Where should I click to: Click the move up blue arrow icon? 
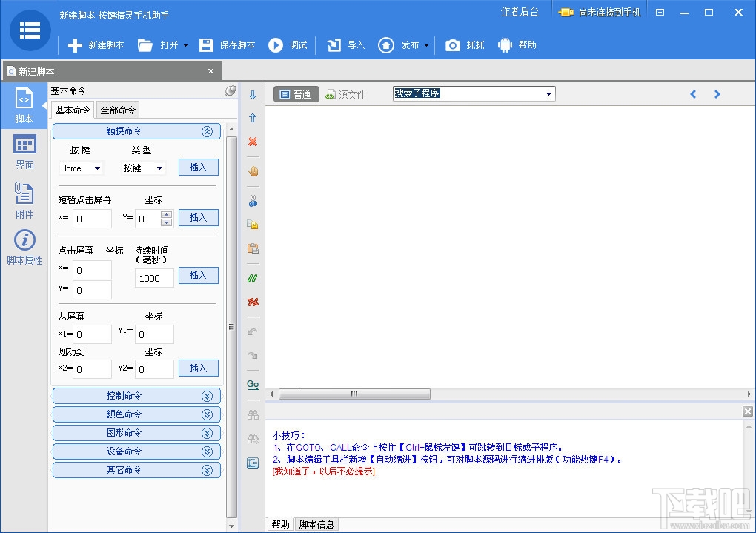tap(253, 118)
